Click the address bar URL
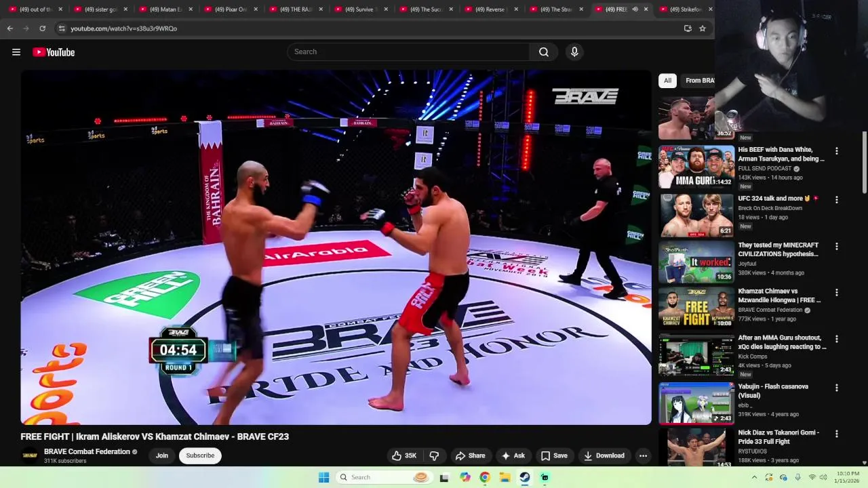868x488 pixels. click(124, 28)
